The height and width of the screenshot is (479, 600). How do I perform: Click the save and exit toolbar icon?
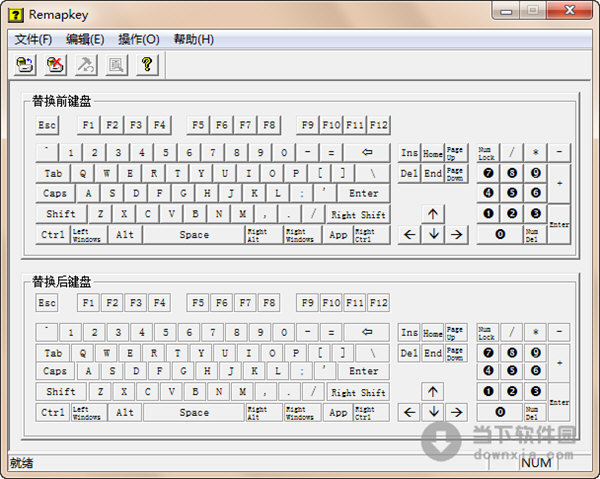(x=25, y=65)
